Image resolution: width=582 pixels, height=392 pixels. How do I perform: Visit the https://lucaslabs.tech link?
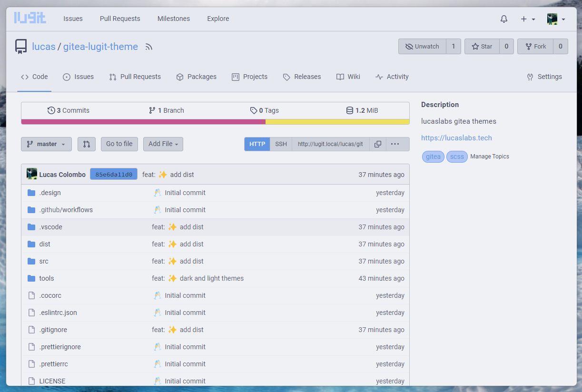456,137
